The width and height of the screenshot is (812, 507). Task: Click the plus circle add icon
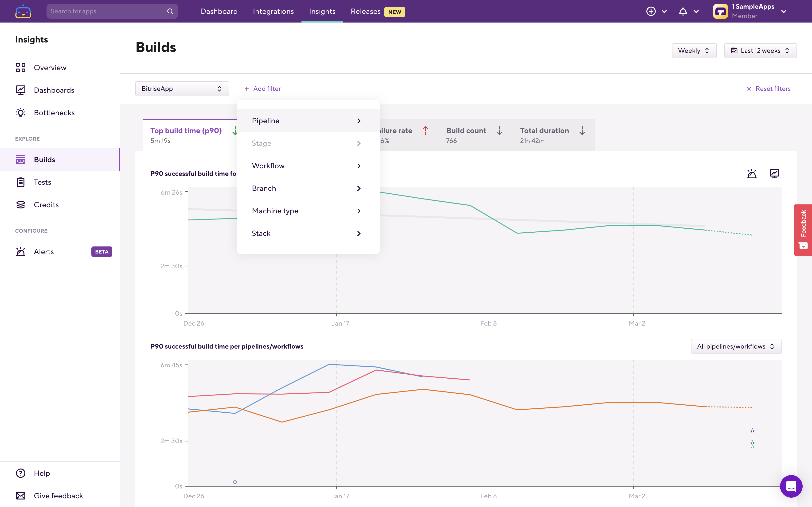pos(651,12)
